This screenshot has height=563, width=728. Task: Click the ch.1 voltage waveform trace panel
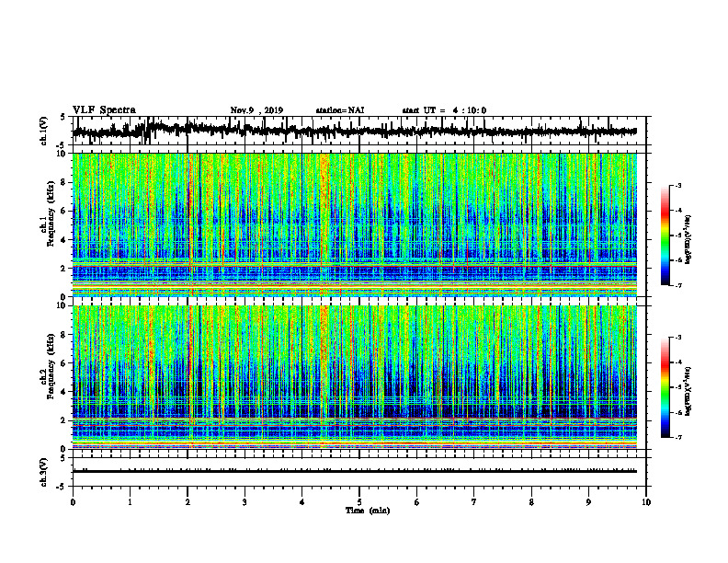(359, 131)
